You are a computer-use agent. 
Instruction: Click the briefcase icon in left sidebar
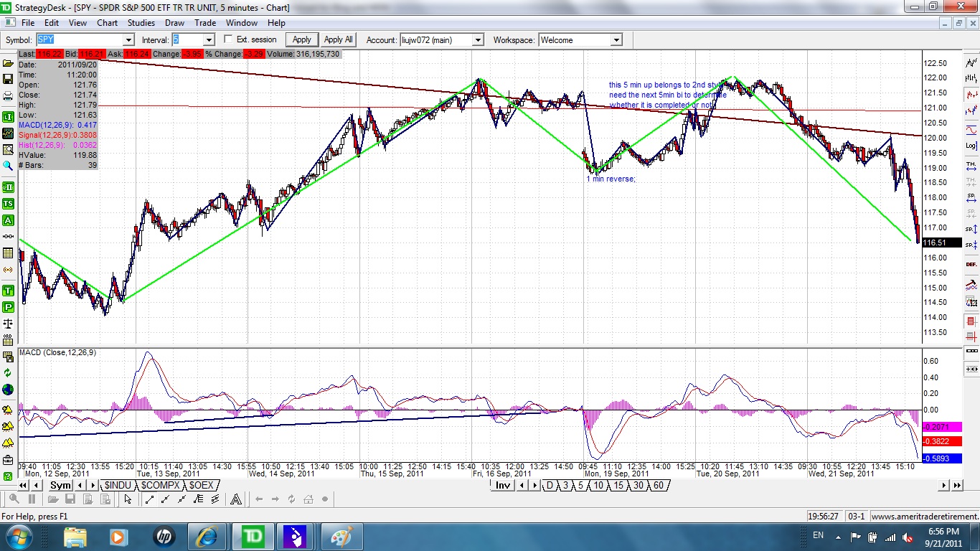tap(9, 459)
